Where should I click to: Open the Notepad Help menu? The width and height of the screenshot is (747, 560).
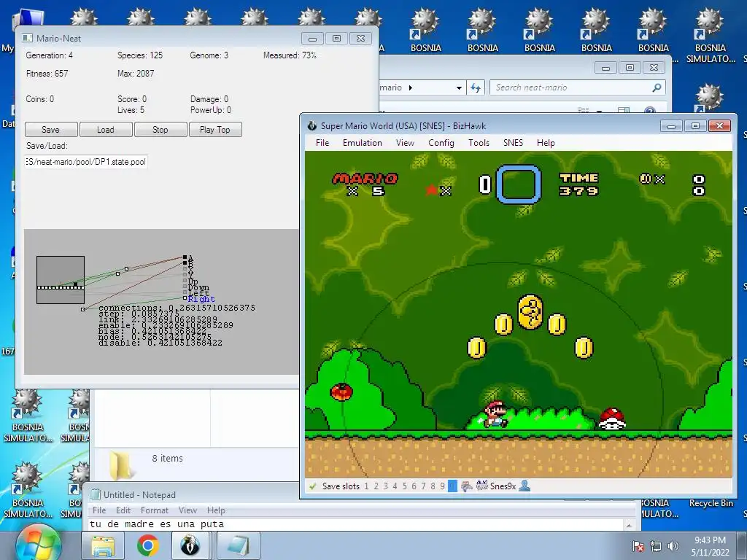click(x=216, y=510)
